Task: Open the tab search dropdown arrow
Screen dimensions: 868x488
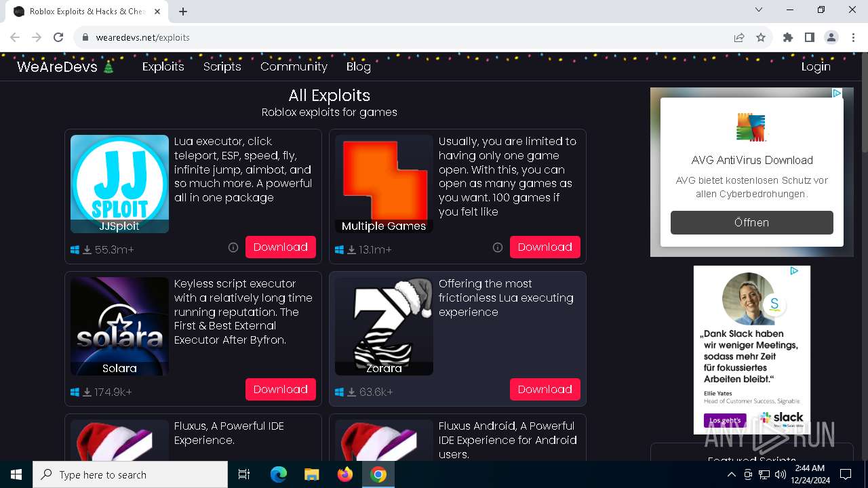Action: 759,9
